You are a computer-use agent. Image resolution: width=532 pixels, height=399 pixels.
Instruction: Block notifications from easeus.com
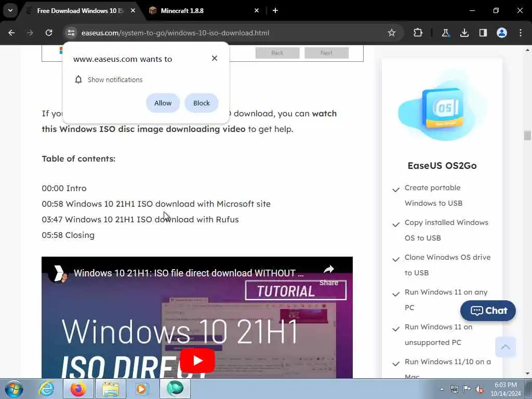(202, 103)
